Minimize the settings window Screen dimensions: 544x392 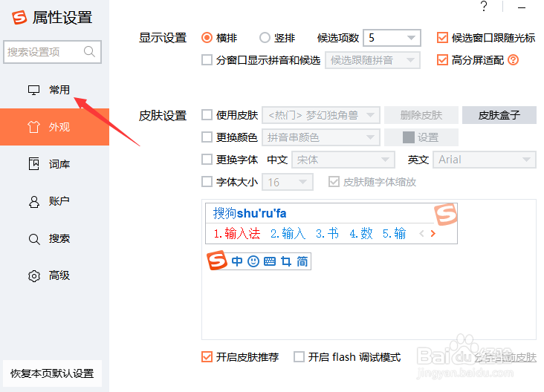[x=522, y=7]
